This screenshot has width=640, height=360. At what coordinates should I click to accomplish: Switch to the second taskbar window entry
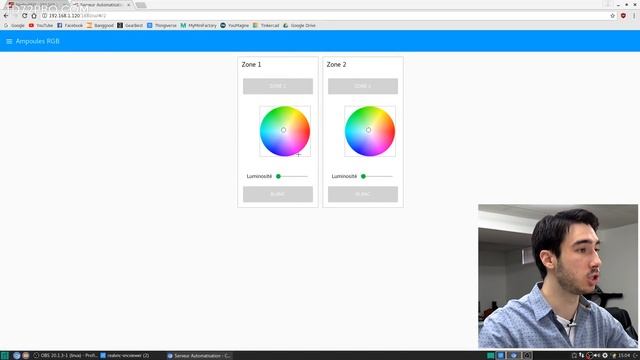[x=125, y=356]
